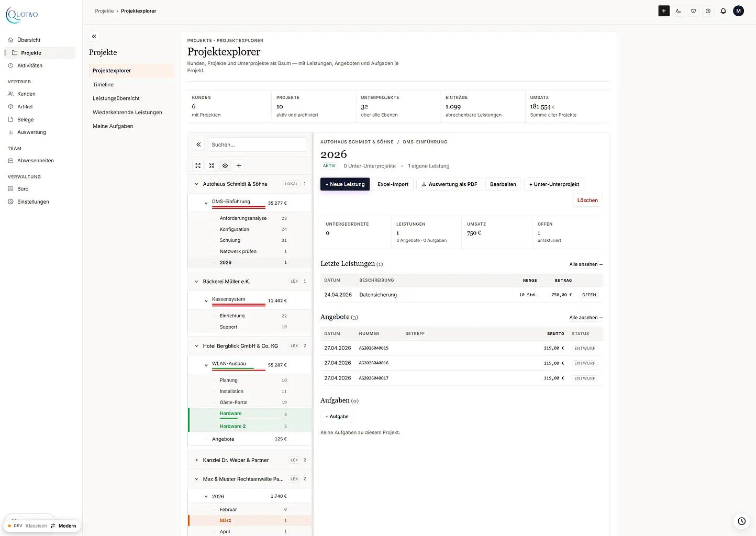Image resolution: width=756 pixels, height=536 pixels.
Task: Open the shield check icon in top bar
Action: point(693,11)
